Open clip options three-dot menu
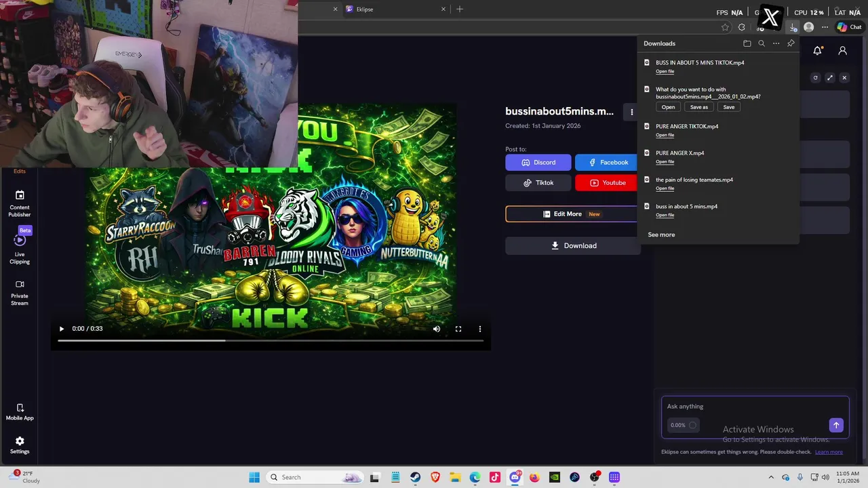The image size is (868, 488). (631, 112)
